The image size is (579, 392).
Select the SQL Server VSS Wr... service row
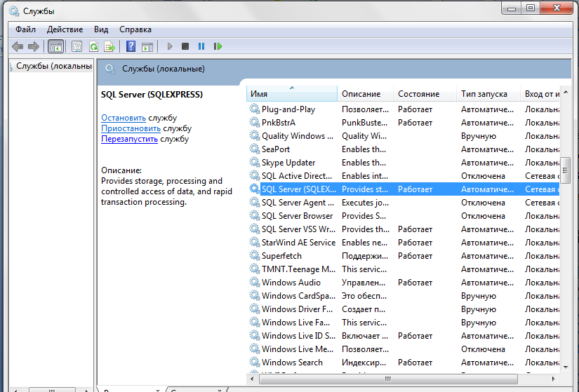tap(404, 229)
